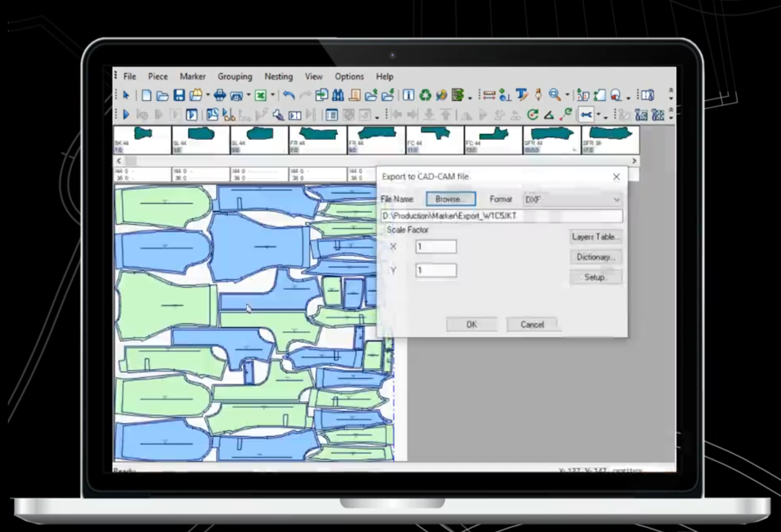Expand dropdown arrow beside the Excel icon

pyautogui.click(x=272, y=95)
